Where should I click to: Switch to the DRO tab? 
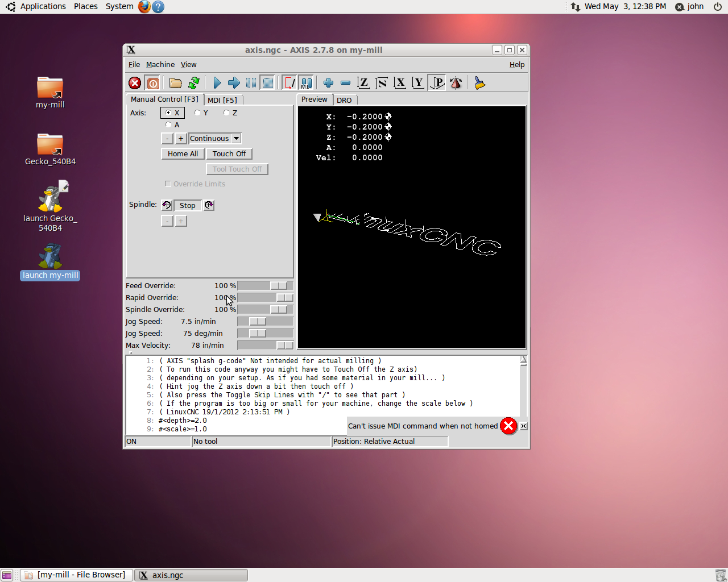pyautogui.click(x=344, y=100)
